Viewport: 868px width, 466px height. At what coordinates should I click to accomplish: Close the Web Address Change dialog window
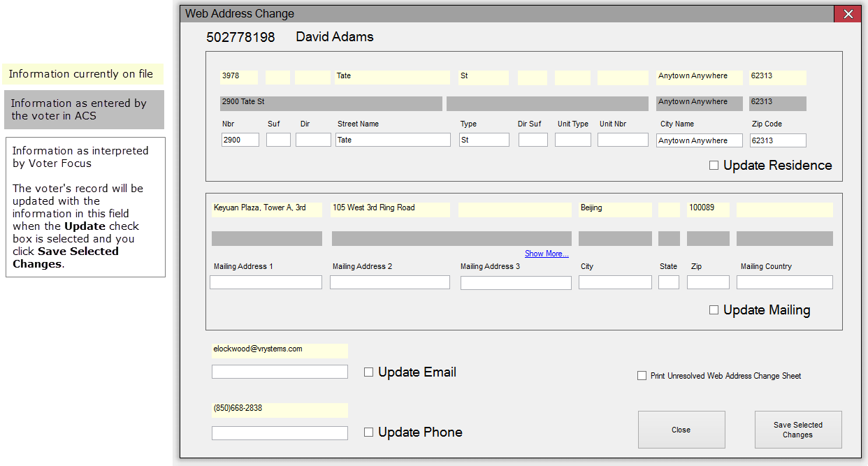[x=848, y=14]
